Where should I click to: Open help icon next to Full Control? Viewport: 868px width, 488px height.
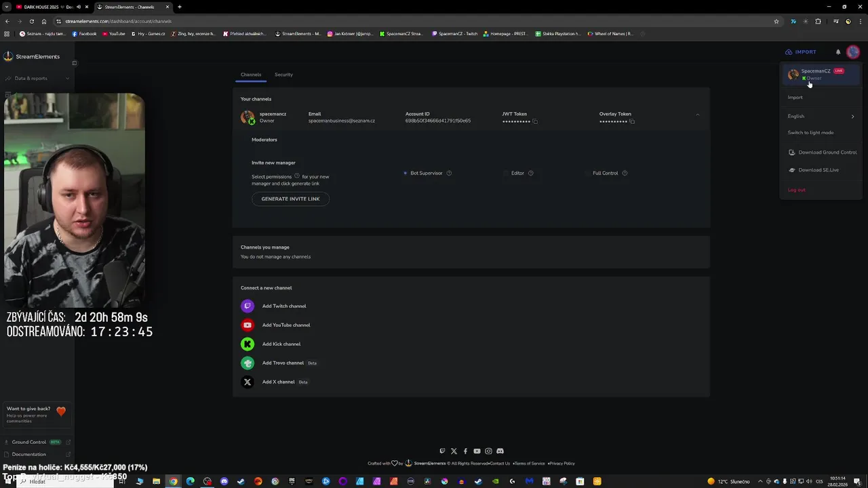[625, 173]
